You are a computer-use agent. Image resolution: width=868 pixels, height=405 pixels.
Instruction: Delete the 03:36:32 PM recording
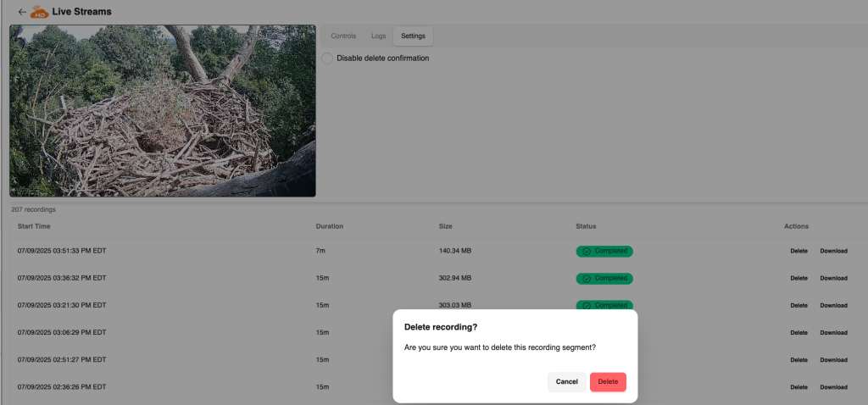[798, 279]
